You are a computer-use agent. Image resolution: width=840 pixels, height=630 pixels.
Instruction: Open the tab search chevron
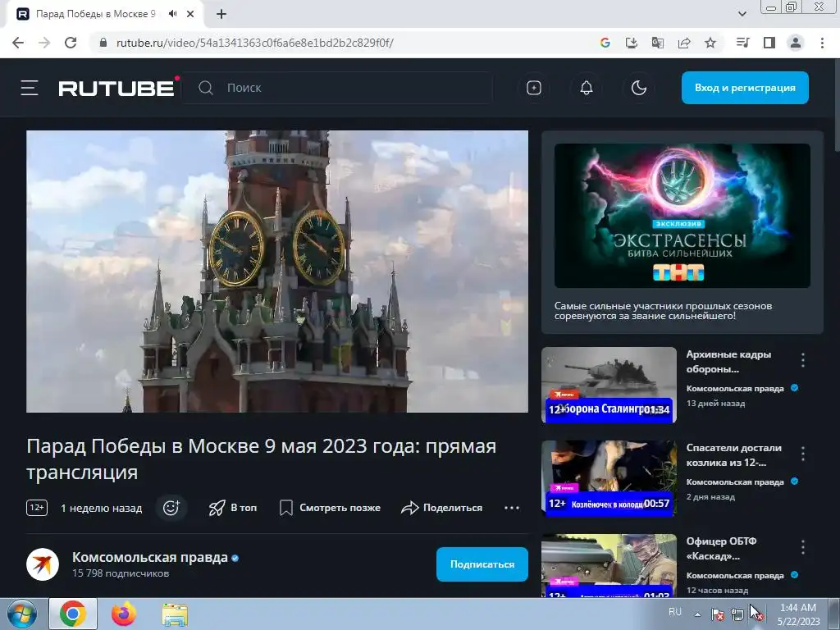coord(742,14)
